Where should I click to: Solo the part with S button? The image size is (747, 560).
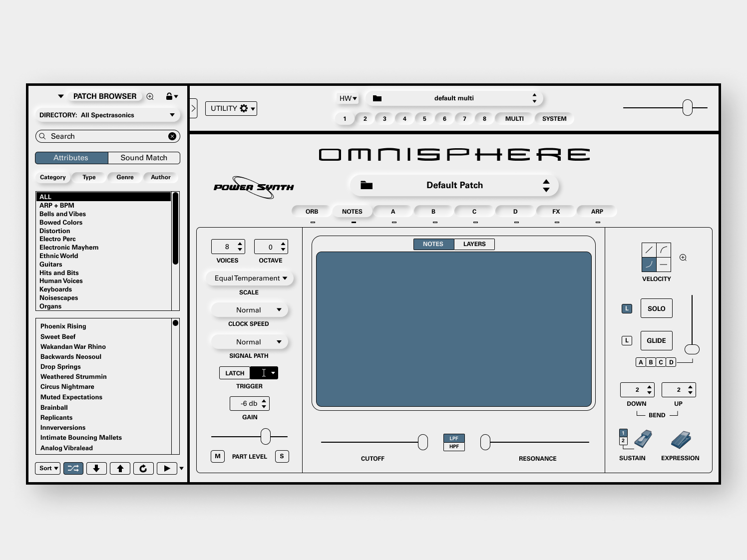click(x=282, y=456)
